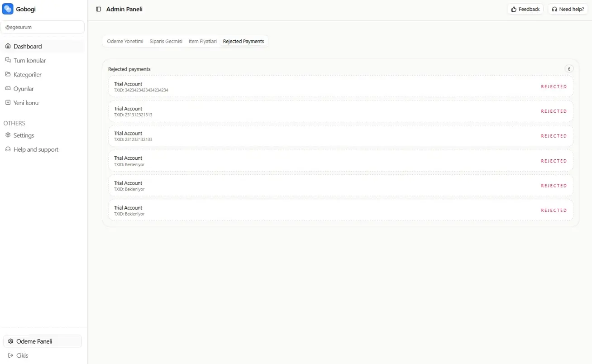The image size is (592, 364).
Task: Click the Cikis logout icon
Action: pyautogui.click(x=10, y=355)
